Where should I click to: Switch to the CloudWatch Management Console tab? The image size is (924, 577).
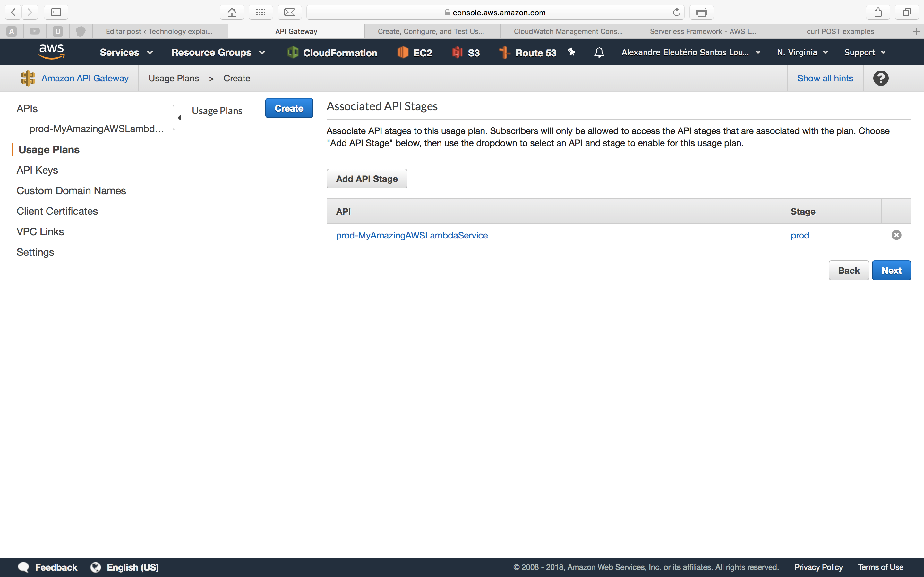click(x=568, y=31)
